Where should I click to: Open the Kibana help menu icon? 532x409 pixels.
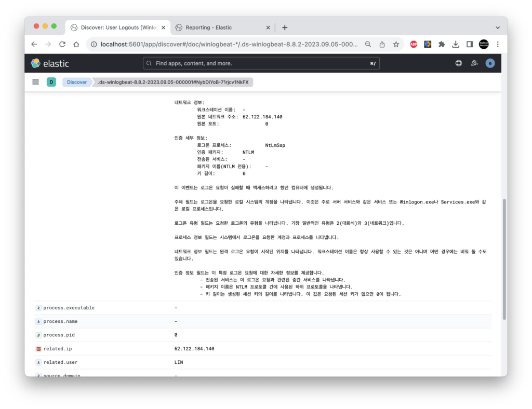pos(458,63)
